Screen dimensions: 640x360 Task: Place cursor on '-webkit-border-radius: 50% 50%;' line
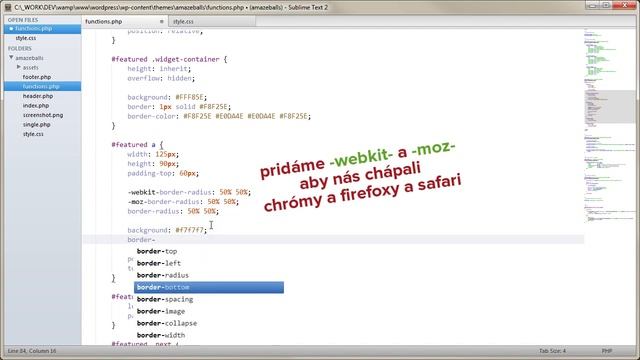pyautogui.click(x=189, y=192)
